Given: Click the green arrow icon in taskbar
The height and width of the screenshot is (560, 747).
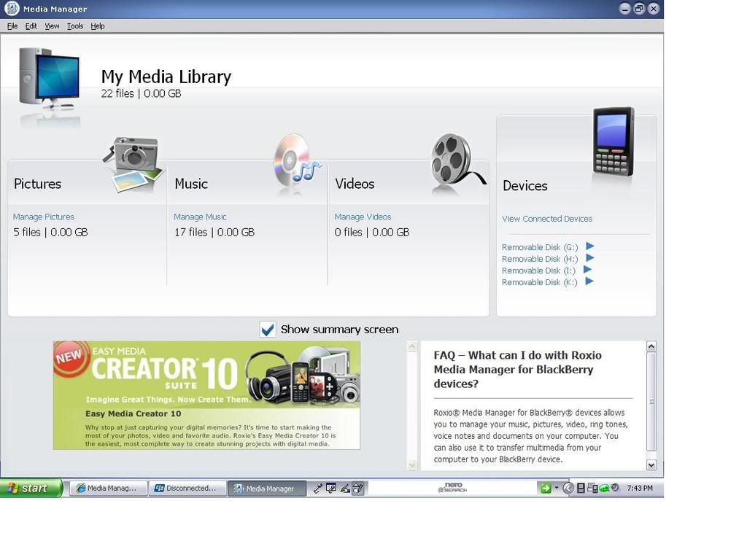Looking at the screenshot, I should [545, 488].
